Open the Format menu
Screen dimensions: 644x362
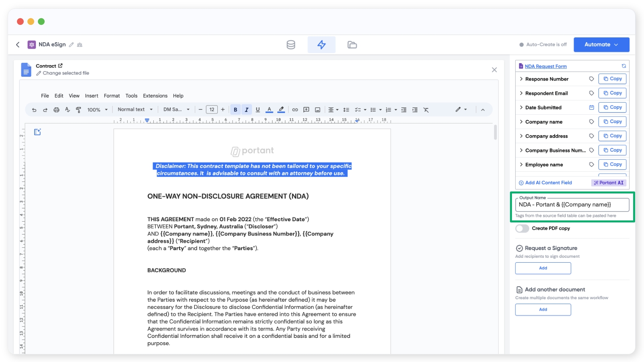click(111, 96)
